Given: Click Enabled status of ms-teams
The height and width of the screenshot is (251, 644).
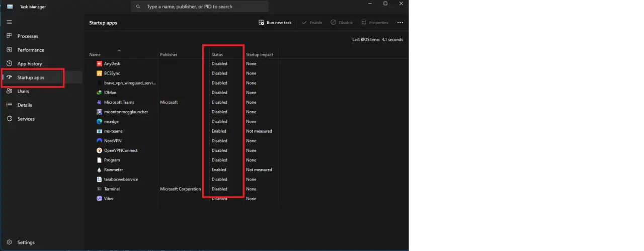Looking at the screenshot, I should [219, 131].
